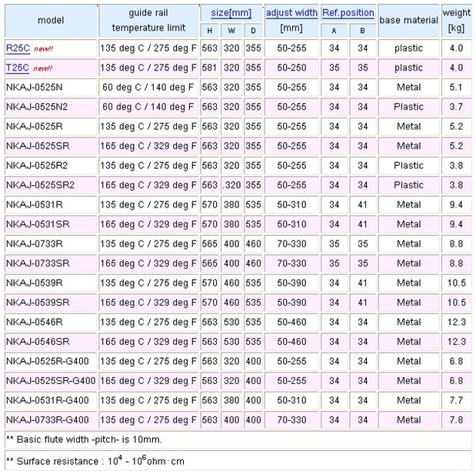
Task: Click adjust width 50-250 in T25C row
Action: pos(291,68)
